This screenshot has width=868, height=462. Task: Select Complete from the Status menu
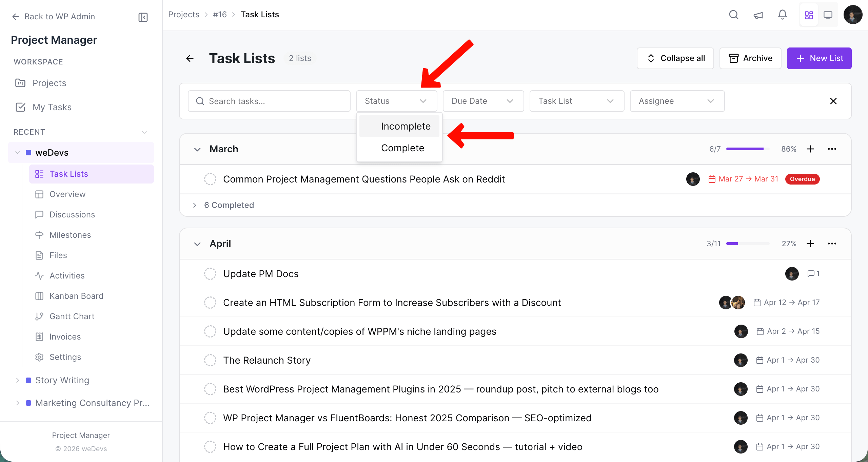point(402,148)
